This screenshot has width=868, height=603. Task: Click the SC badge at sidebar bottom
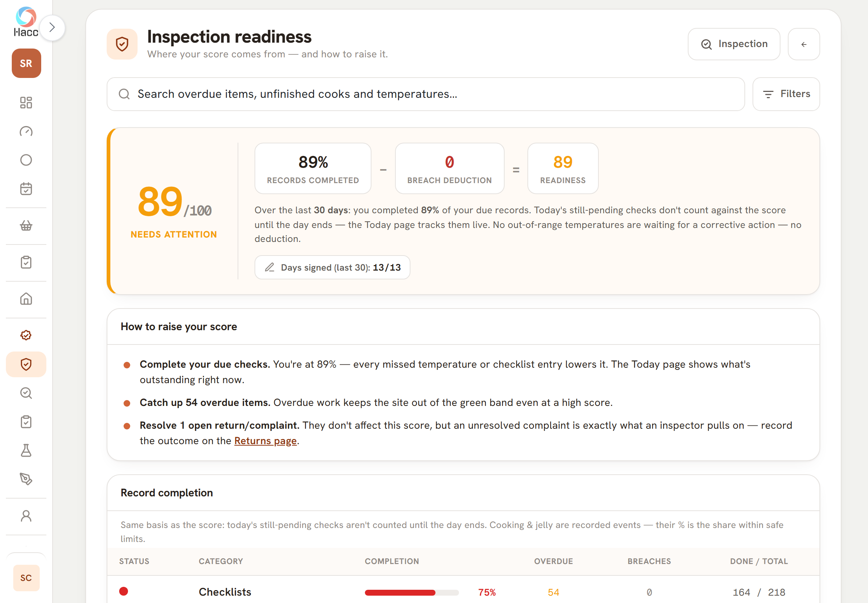point(26,578)
